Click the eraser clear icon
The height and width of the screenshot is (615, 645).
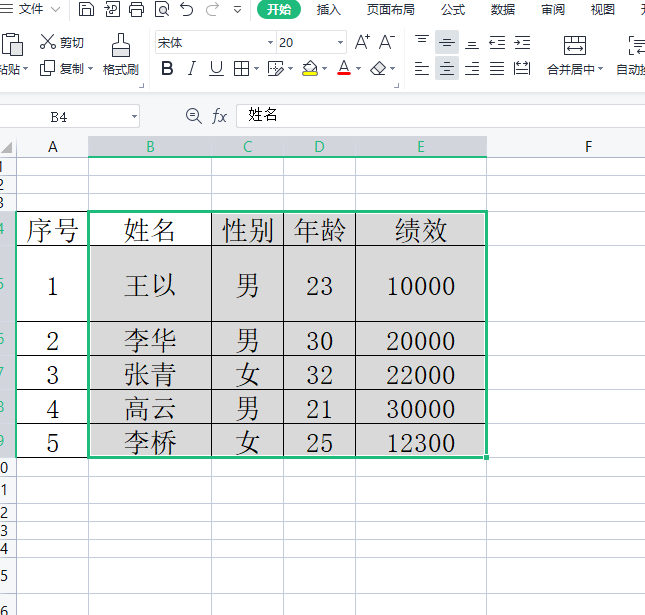[378, 69]
